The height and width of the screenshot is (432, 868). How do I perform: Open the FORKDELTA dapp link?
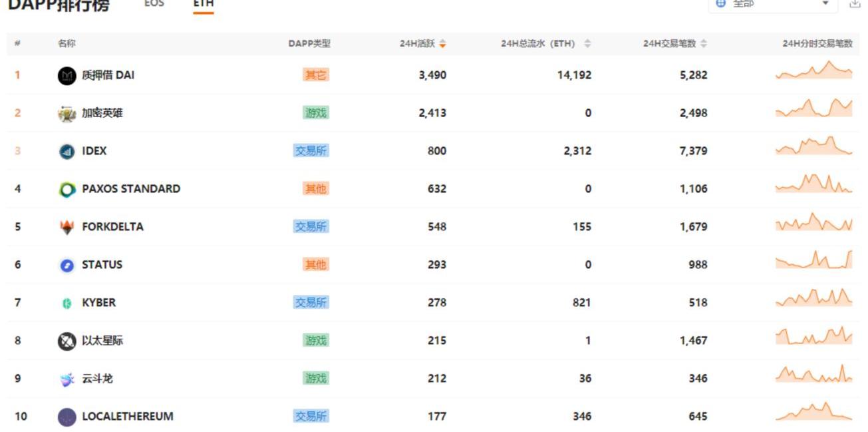(x=113, y=227)
